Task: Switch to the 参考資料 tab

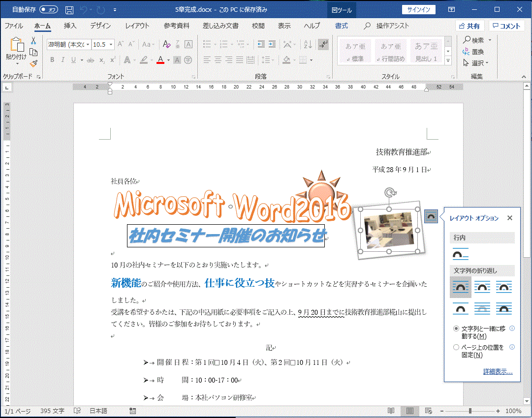Action: click(x=176, y=26)
